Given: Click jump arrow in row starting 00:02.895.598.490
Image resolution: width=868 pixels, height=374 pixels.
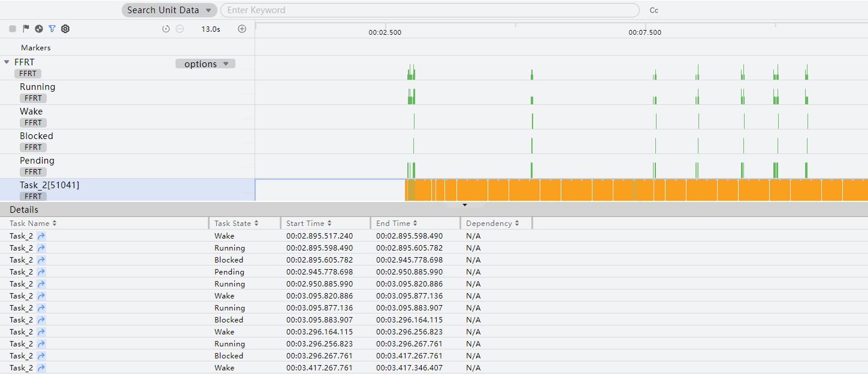Looking at the screenshot, I should pos(41,248).
